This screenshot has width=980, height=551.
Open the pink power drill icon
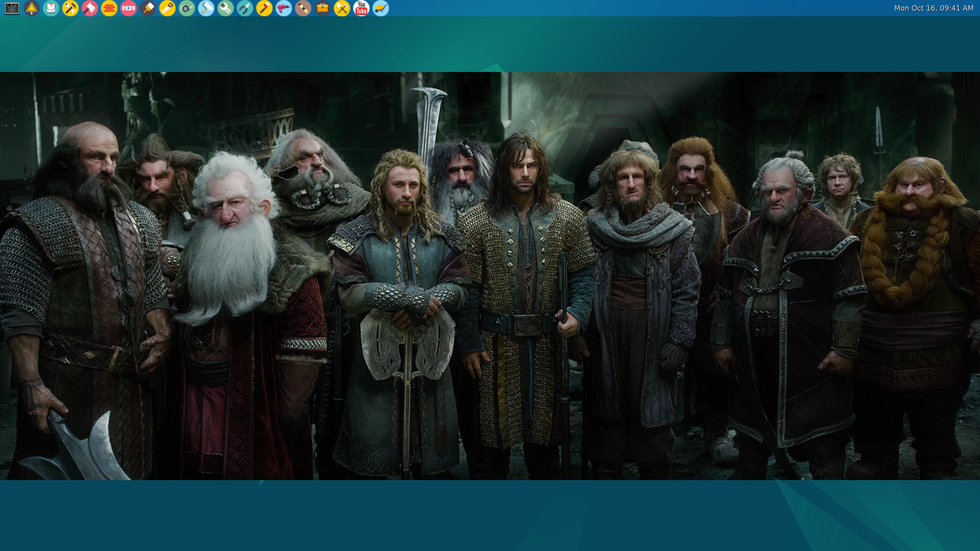click(284, 8)
